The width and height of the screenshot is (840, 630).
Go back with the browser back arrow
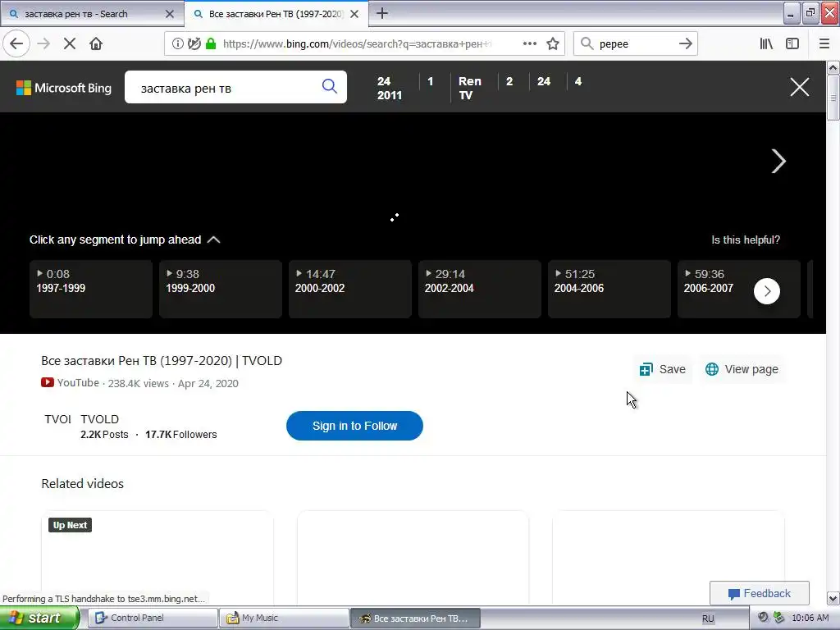[x=16, y=43]
